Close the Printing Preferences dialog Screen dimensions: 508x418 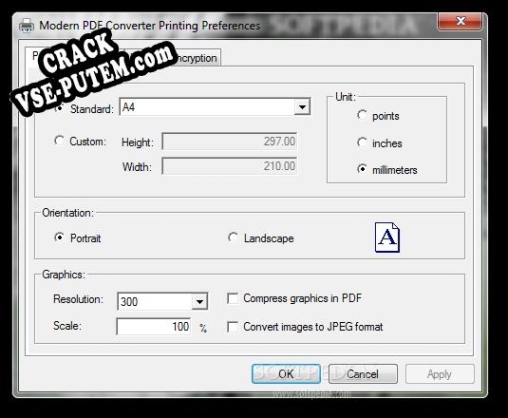(x=460, y=21)
